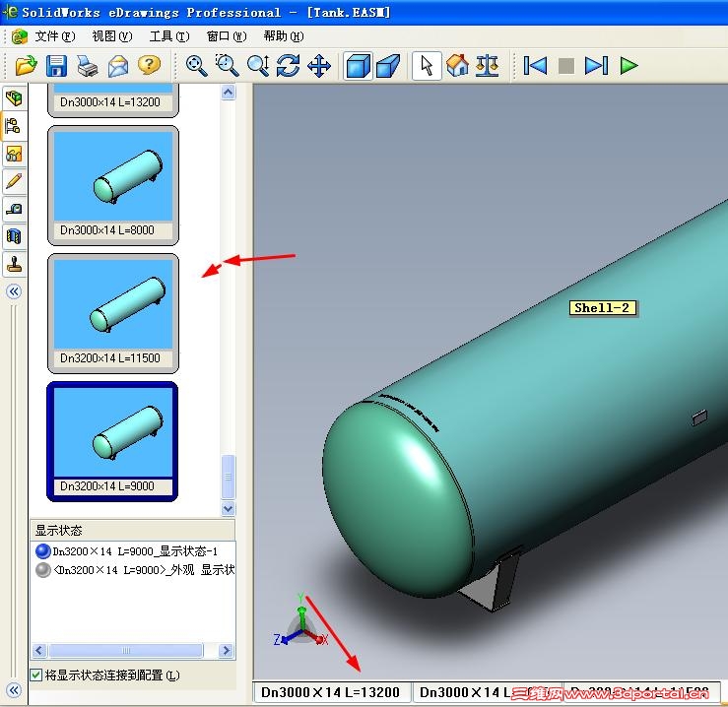This screenshot has height=707, width=728.
Task: Click display state list right scroll arrow
Action: click(227, 650)
